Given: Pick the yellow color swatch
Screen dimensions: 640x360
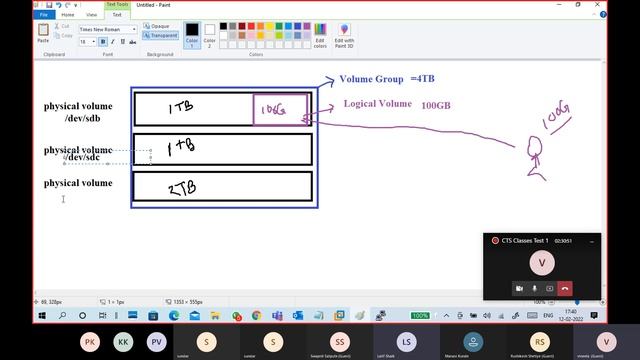Looking at the screenshot, I should (270, 26).
